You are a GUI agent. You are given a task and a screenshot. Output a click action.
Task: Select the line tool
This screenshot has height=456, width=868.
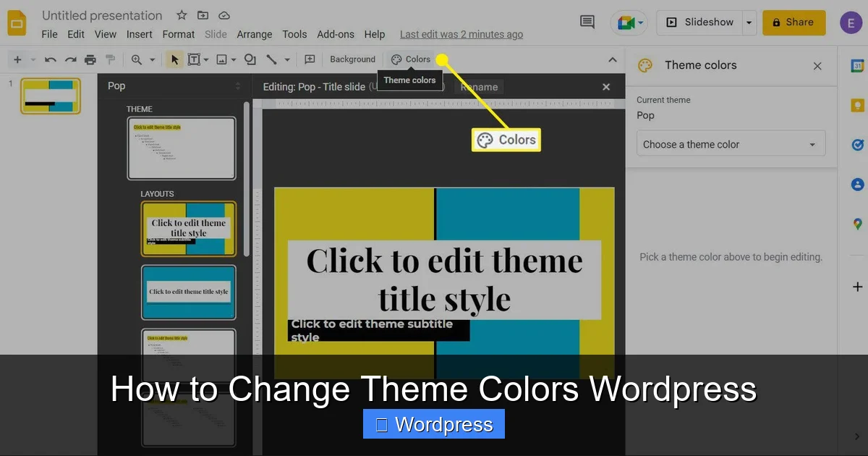[x=271, y=59]
